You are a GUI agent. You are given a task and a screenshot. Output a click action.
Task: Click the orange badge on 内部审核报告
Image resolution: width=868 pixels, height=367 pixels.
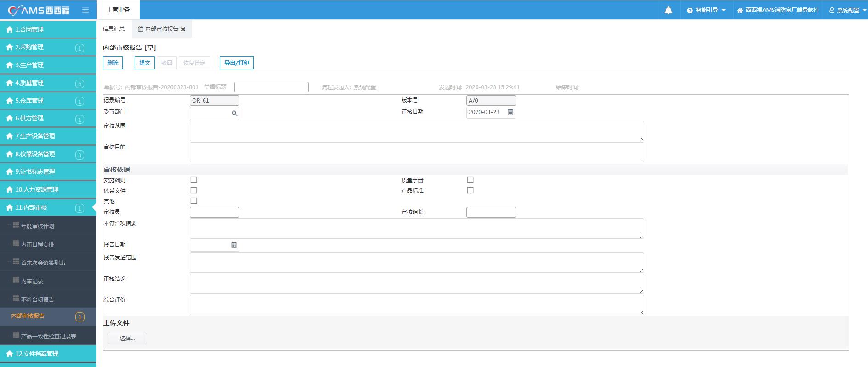coord(79,317)
